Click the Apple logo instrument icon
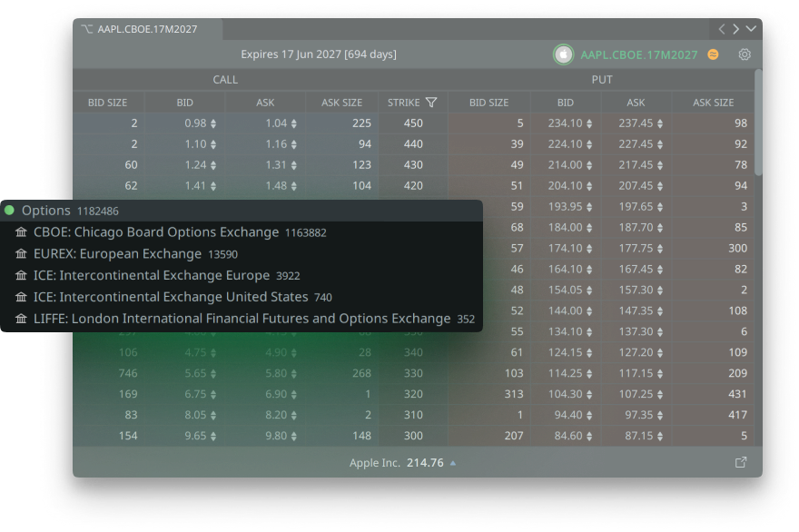 [x=563, y=54]
